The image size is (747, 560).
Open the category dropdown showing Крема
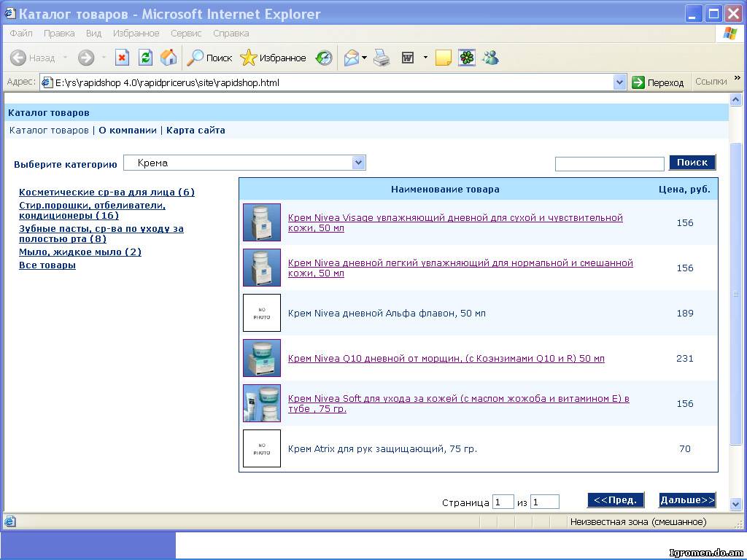coord(244,163)
